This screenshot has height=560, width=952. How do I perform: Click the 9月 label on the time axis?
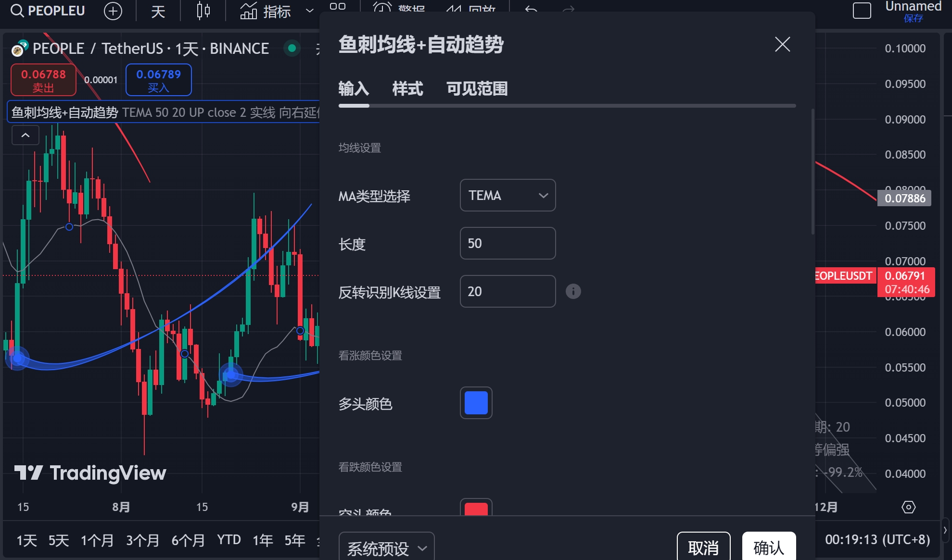(x=300, y=507)
